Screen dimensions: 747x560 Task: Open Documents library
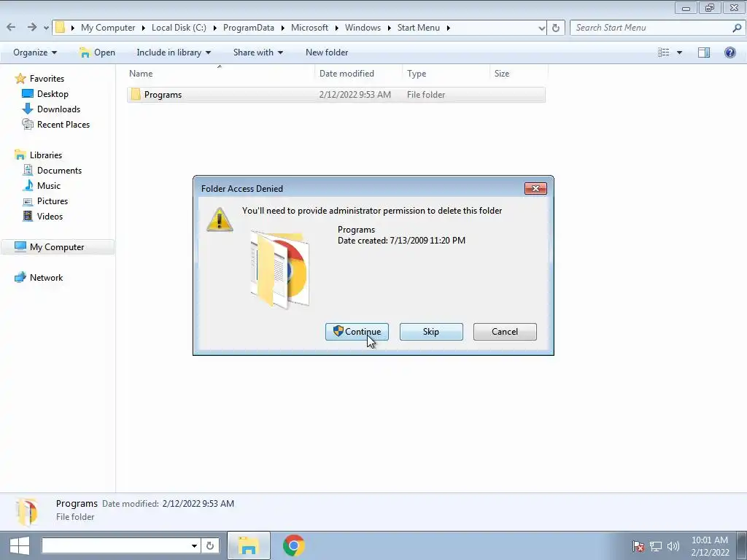click(x=59, y=171)
